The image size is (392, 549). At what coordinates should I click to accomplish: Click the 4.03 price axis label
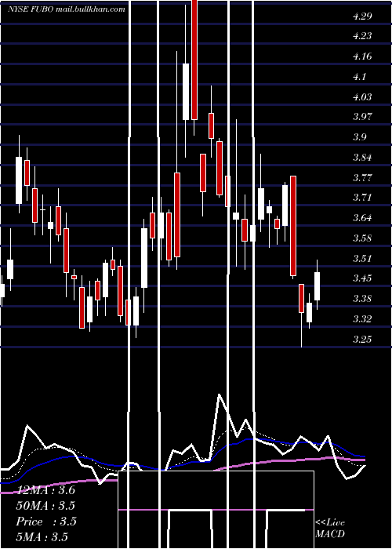(362, 96)
